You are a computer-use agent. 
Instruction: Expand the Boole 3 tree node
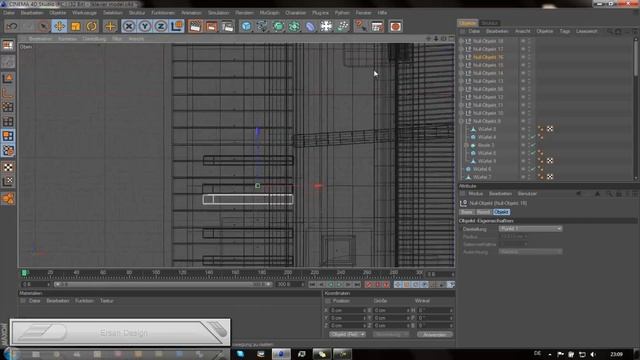pyautogui.click(x=467, y=145)
